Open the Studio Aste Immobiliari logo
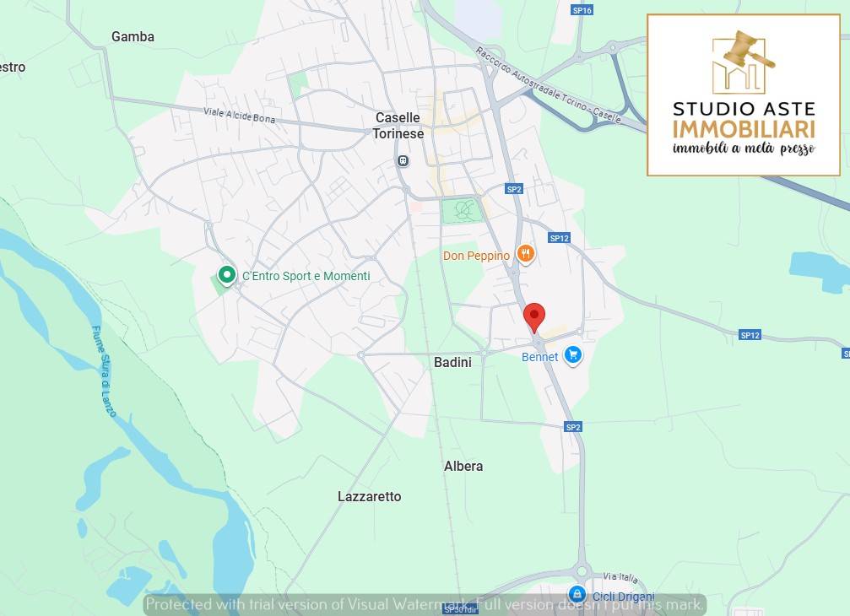The width and height of the screenshot is (850, 616). [x=744, y=95]
